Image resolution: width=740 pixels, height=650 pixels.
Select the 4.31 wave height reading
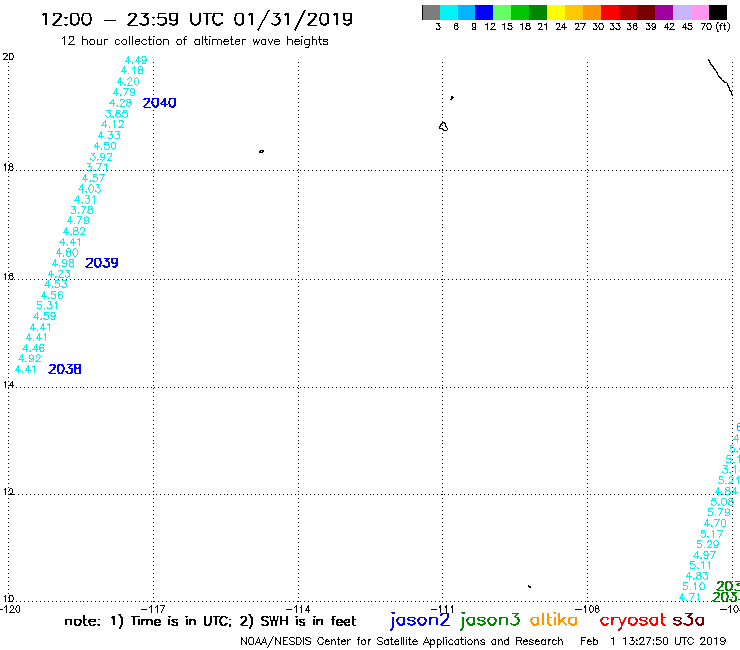[85, 199]
